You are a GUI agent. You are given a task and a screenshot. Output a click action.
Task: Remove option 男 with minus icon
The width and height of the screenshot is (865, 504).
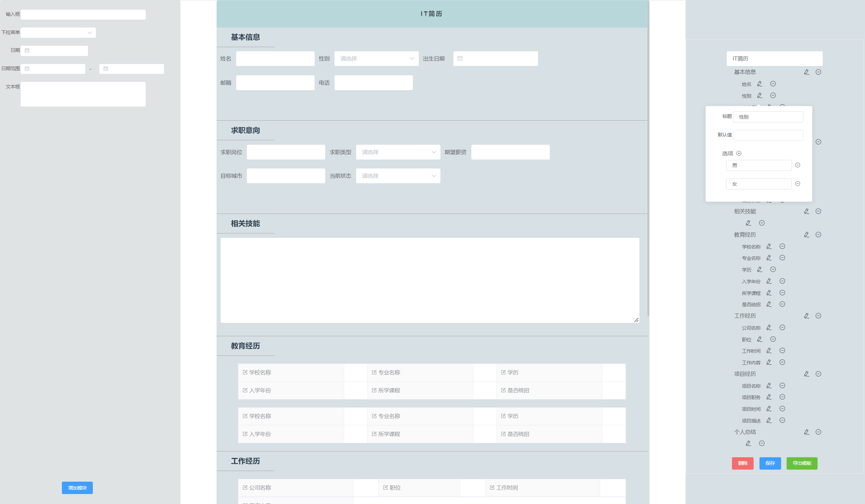pos(798,165)
